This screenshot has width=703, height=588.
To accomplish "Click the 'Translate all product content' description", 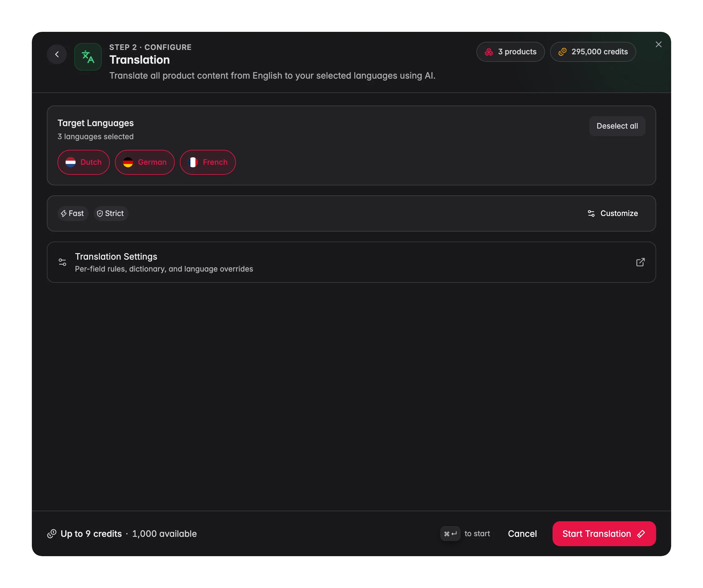I will 273,76.
